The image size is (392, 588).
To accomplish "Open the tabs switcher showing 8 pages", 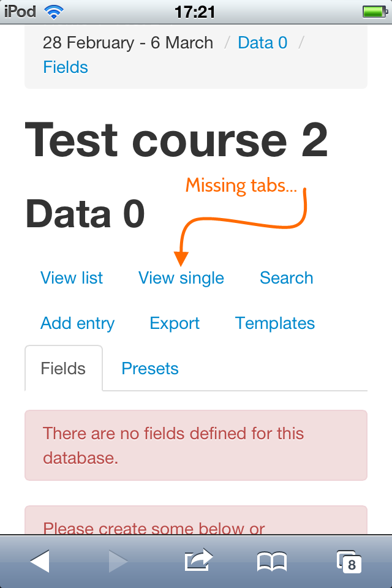I will pyautogui.click(x=349, y=562).
